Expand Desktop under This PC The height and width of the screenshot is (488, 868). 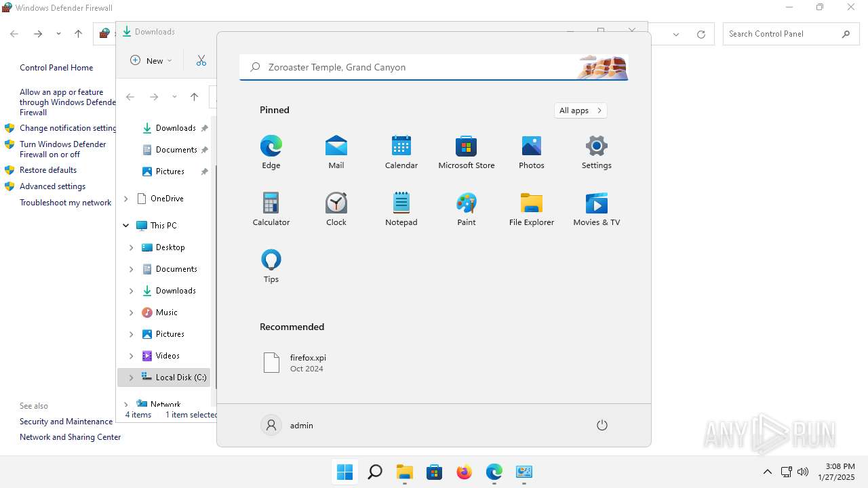click(131, 247)
